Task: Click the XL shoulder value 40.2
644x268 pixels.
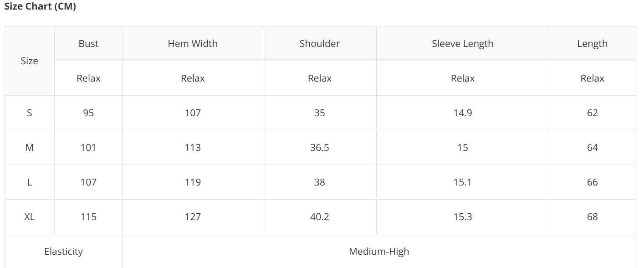Action: (320, 217)
